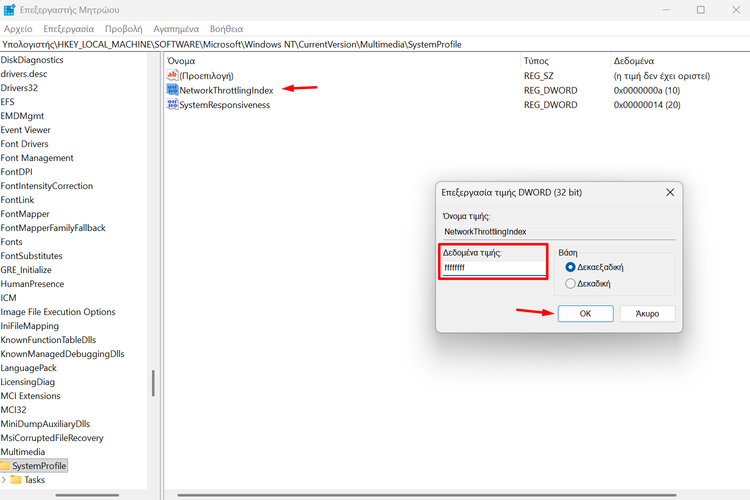Click the SystemProfile folder icon

pyautogui.click(x=5, y=466)
